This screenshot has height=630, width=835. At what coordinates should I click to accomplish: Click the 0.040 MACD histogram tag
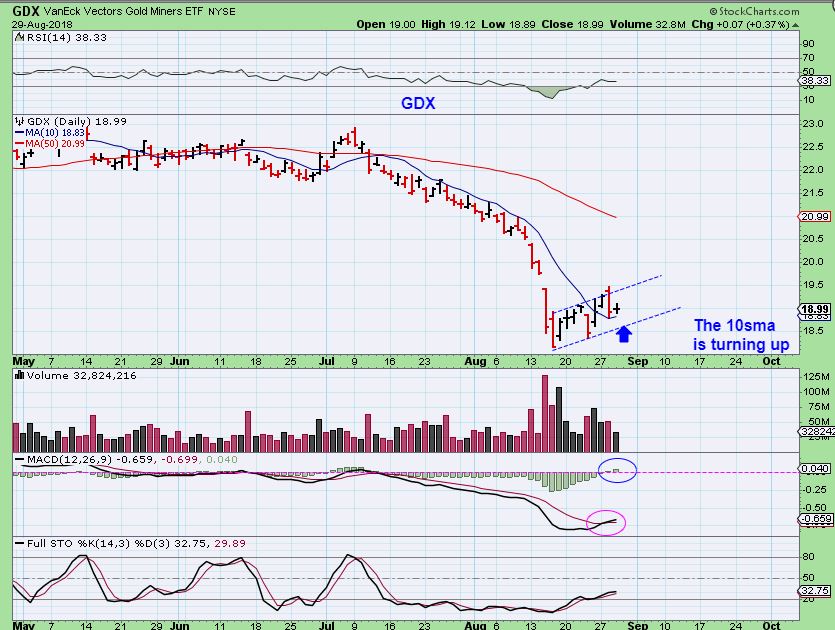click(815, 468)
